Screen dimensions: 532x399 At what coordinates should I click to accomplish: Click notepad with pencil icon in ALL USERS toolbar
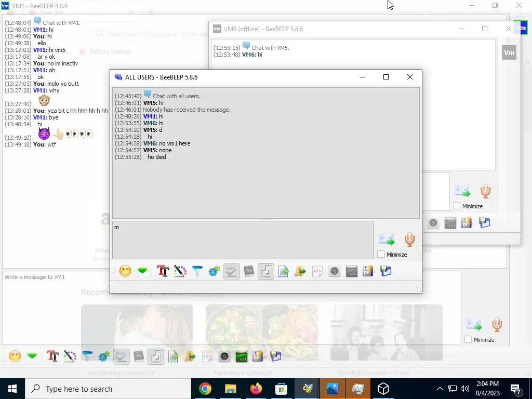(368, 271)
